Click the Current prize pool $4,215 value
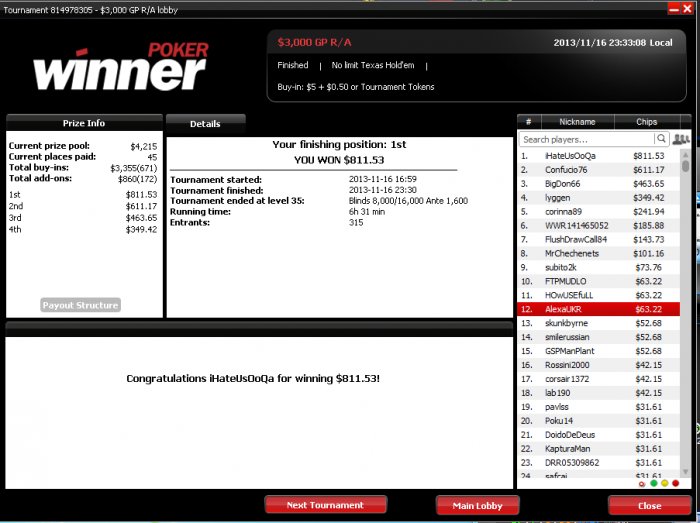Image resolution: width=700 pixels, height=523 pixels. 144,146
